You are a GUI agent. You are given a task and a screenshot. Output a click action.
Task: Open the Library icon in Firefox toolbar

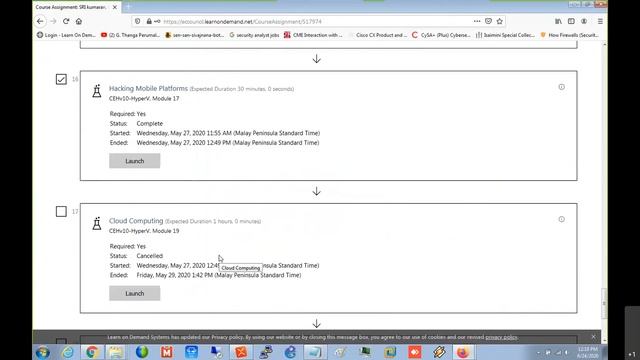pos(558,21)
